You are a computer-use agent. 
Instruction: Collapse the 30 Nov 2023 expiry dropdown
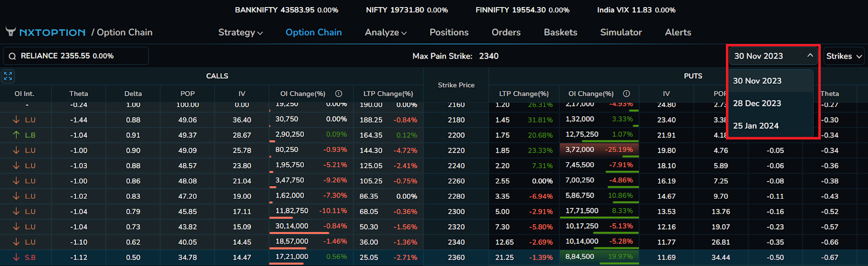774,56
